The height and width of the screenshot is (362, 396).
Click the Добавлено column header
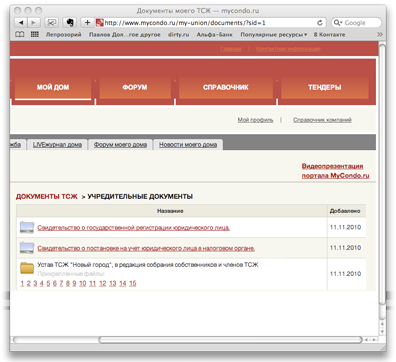click(345, 211)
